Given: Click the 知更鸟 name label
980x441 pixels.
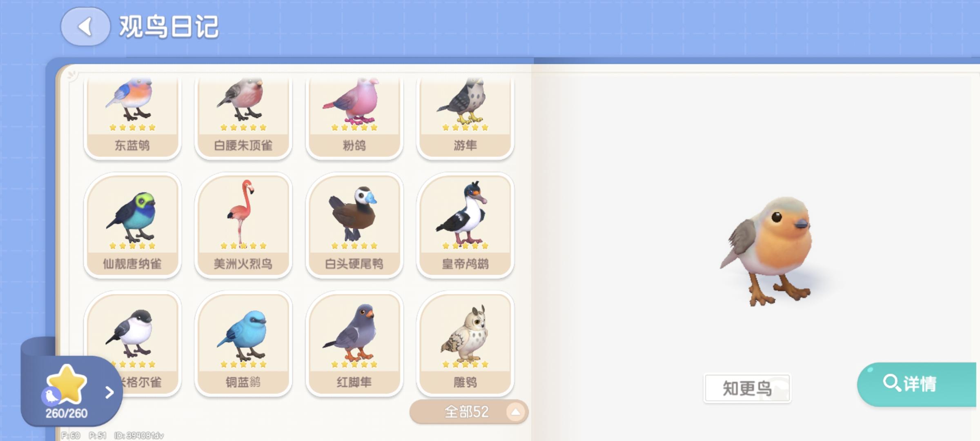Looking at the screenshot, I should (747, 388).
